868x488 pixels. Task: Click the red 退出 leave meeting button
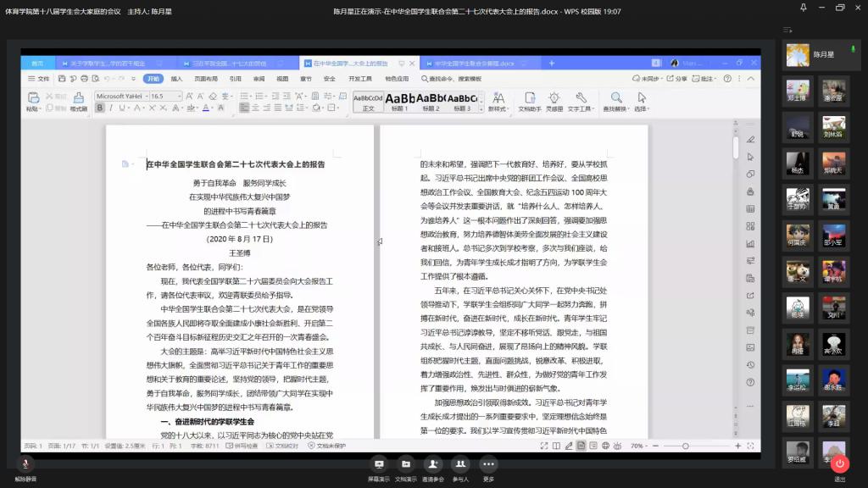point(839,463)
